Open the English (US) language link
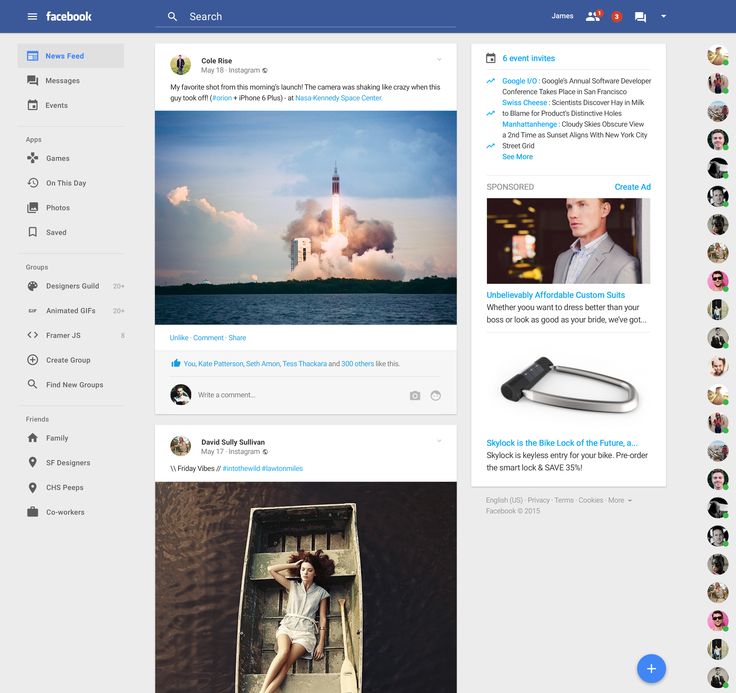 pos(504,500)
